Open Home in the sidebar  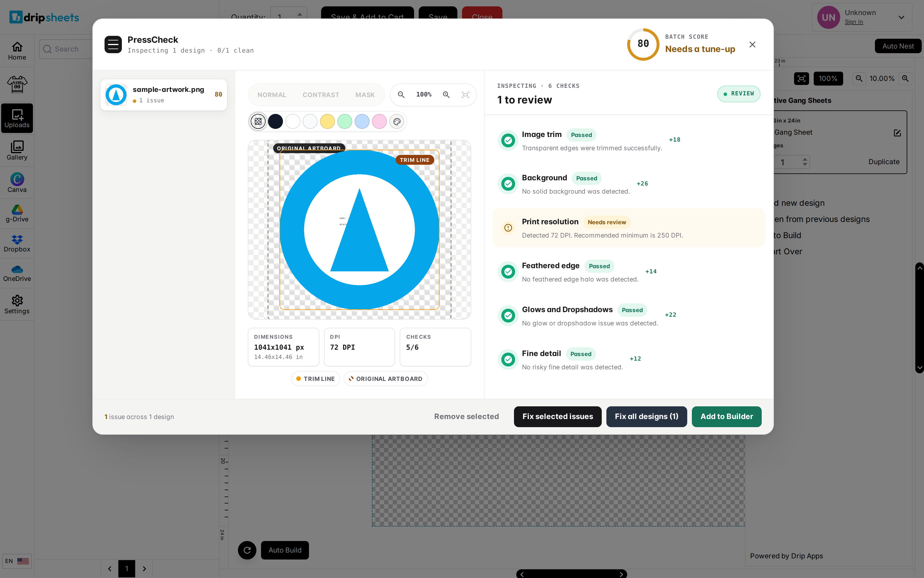pyautogui.click(x=17, y=51)
